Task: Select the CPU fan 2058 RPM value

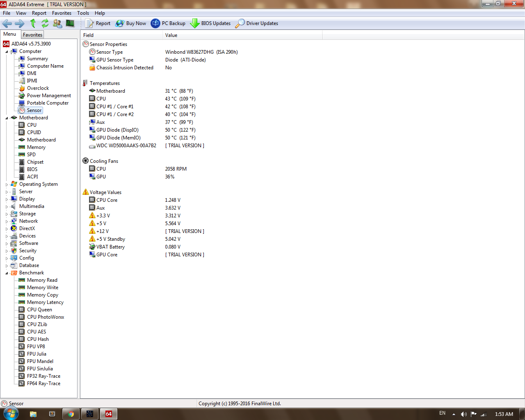Action: [x=176, y=169]
